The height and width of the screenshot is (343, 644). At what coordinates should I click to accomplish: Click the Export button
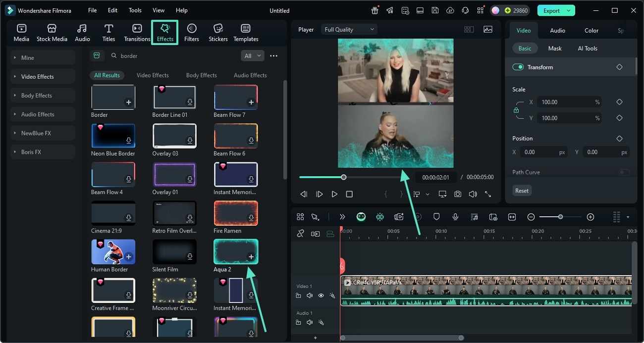tap(551, 10)
